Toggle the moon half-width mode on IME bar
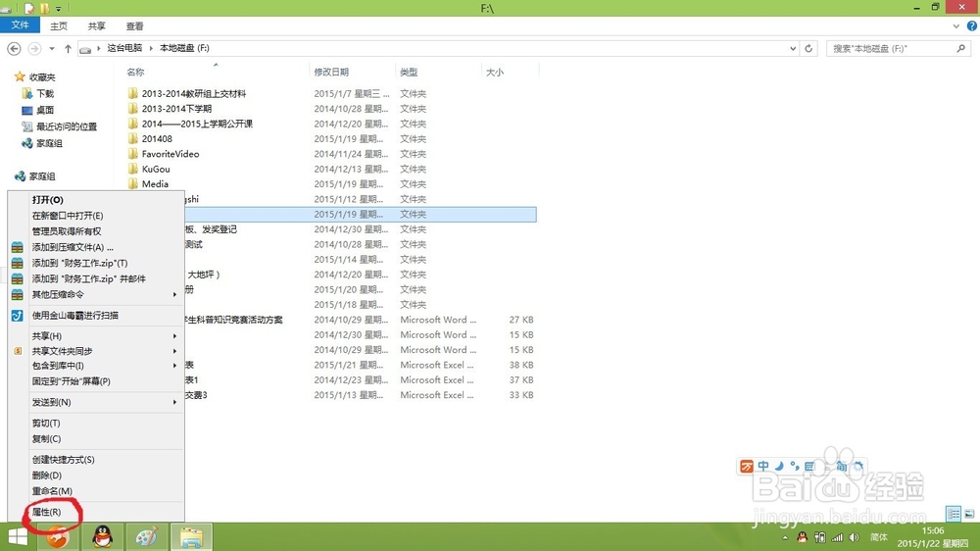 click(x=779, y=467)
